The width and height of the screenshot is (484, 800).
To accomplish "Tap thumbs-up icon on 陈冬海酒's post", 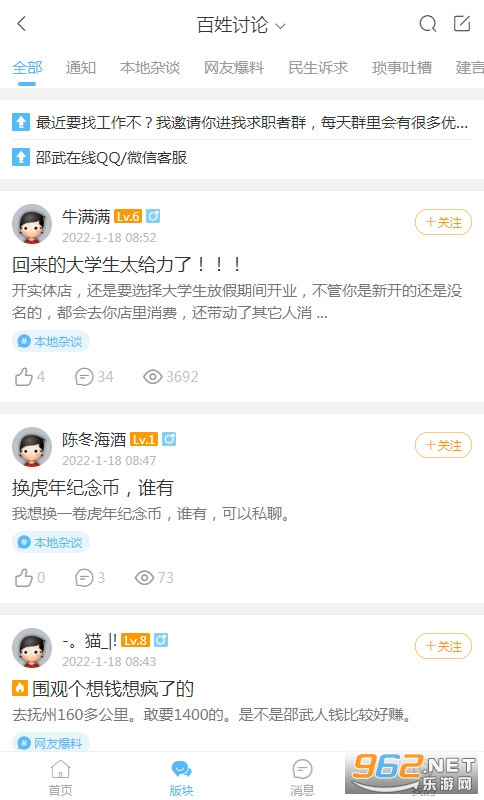I will pos(23,578).
